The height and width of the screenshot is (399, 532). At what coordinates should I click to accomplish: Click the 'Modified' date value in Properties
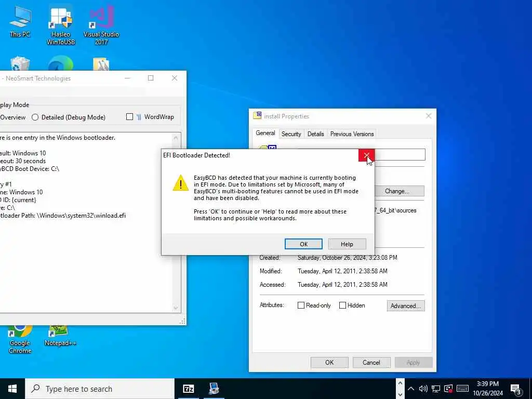click(342, 271)
